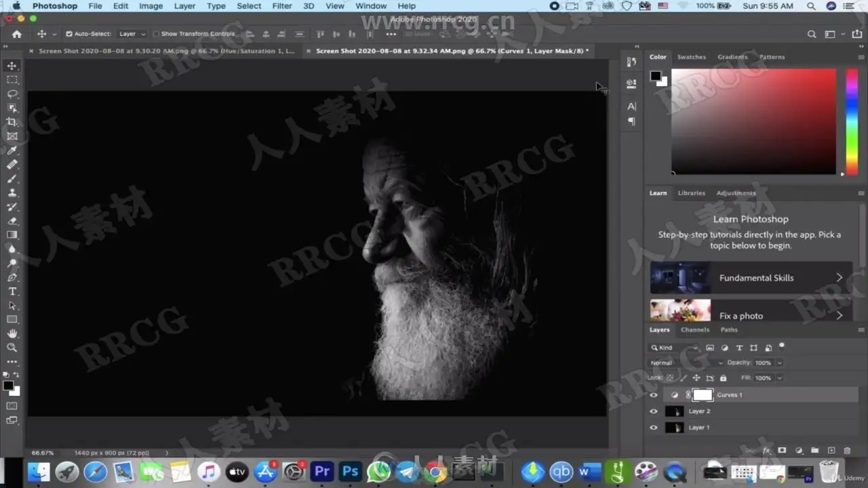The width and height of the screenshot is (868, 488).
Task: Select the Lasso tool
Action: (x=12, y=94)
